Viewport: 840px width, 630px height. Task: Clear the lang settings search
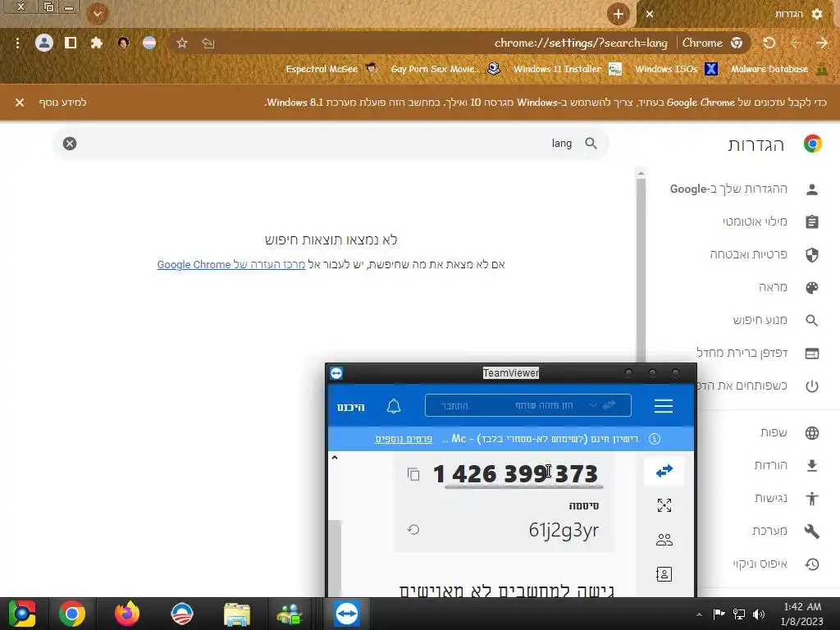[70, 144]
